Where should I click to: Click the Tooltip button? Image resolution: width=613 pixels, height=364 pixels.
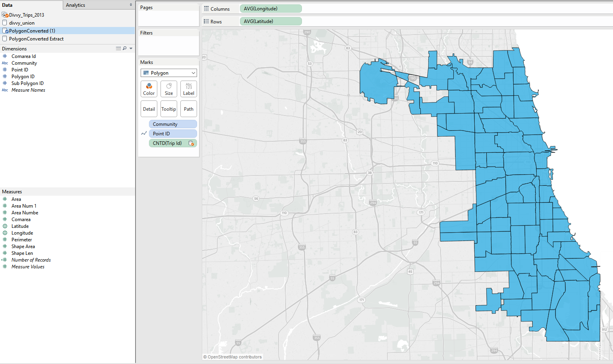(168, 108)
